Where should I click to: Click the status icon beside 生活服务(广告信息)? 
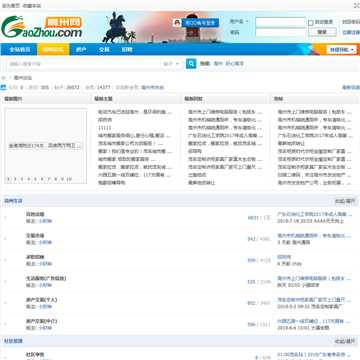5,282
